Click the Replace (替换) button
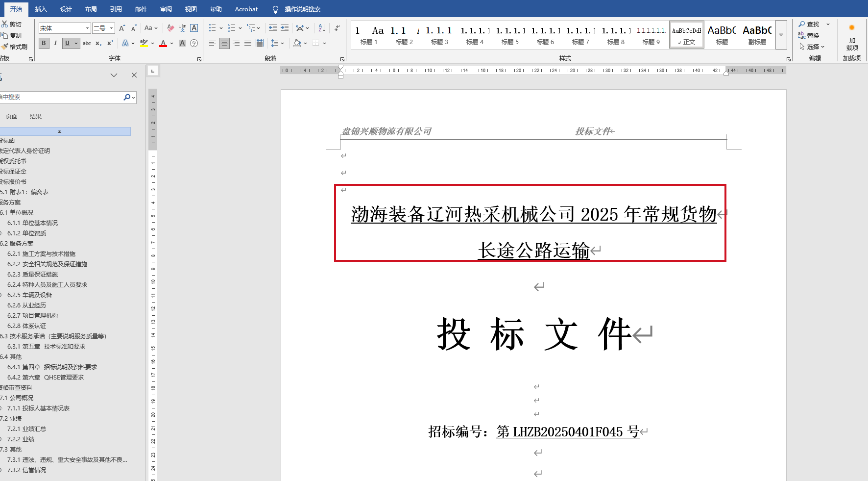The height and width of the screenshot is (481, 868). point(809,35)
